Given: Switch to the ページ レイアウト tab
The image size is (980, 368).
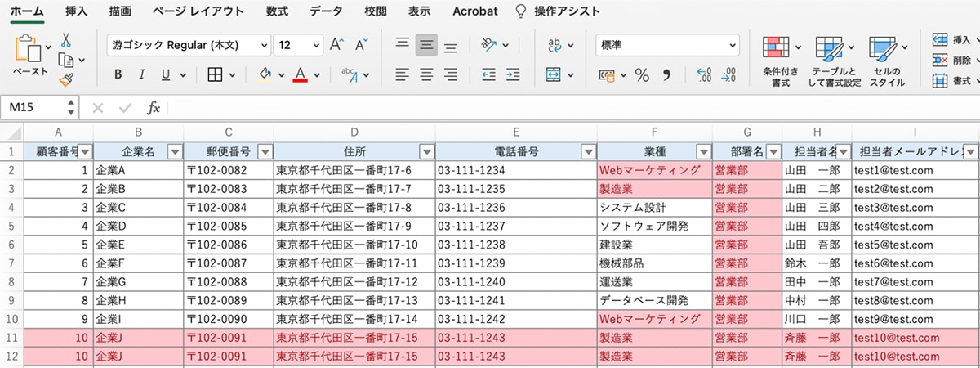Looking at the screenshot, I should (198, 11).
